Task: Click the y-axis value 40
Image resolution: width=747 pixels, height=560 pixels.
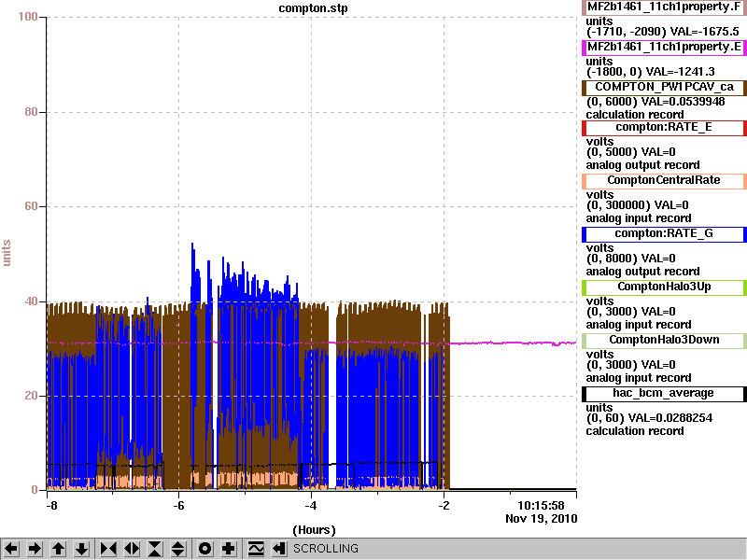Action: click(31, 301)
